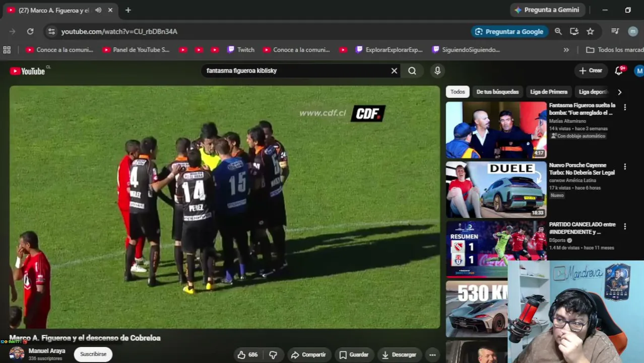Click the install app icon in address bar

(574, 31)
